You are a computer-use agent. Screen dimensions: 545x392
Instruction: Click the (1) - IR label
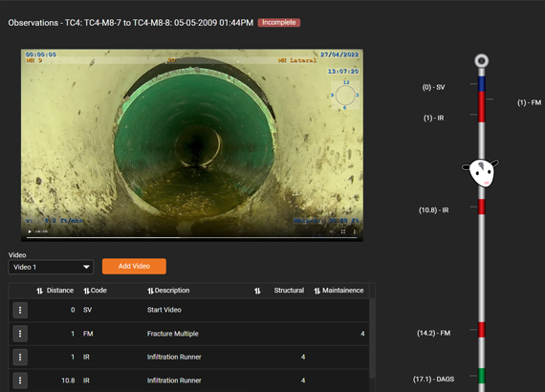click(x=433, y=119)
